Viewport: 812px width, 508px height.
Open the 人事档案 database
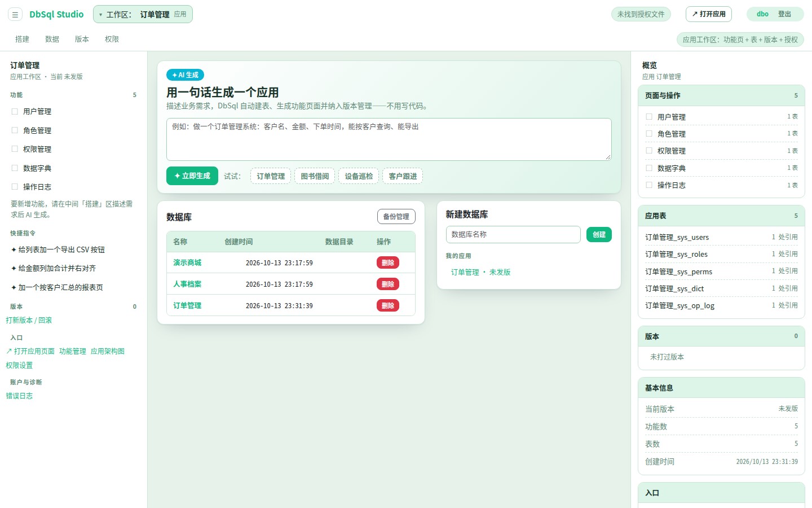click(x=187, y=284)
